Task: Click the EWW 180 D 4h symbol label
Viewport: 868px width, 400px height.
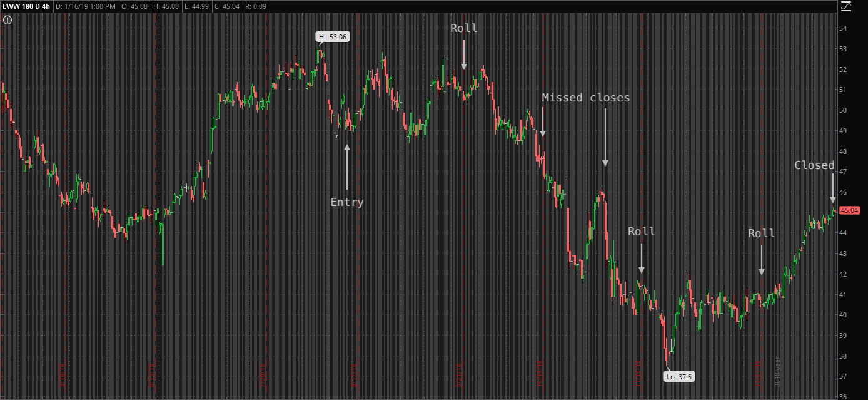Action: pyautogui.click(x=25, y=6)
